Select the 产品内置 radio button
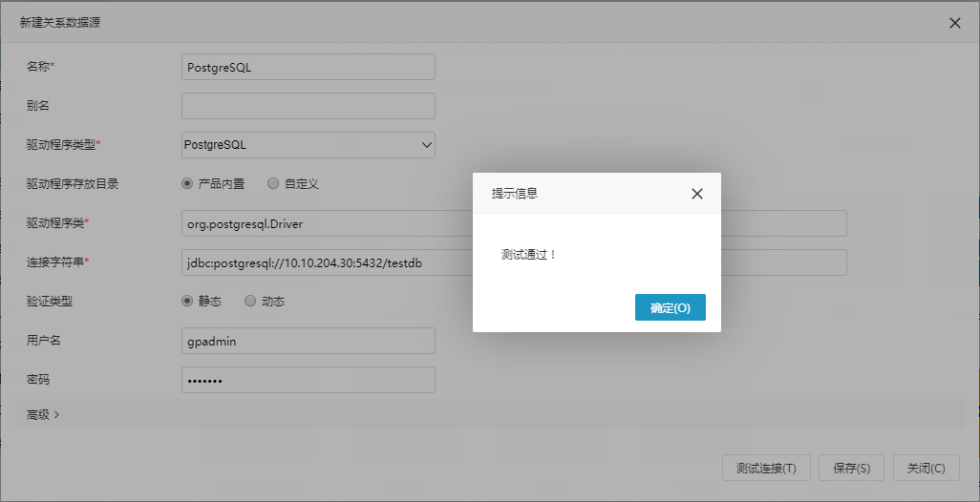980x502 pixels. coord(187,183)
